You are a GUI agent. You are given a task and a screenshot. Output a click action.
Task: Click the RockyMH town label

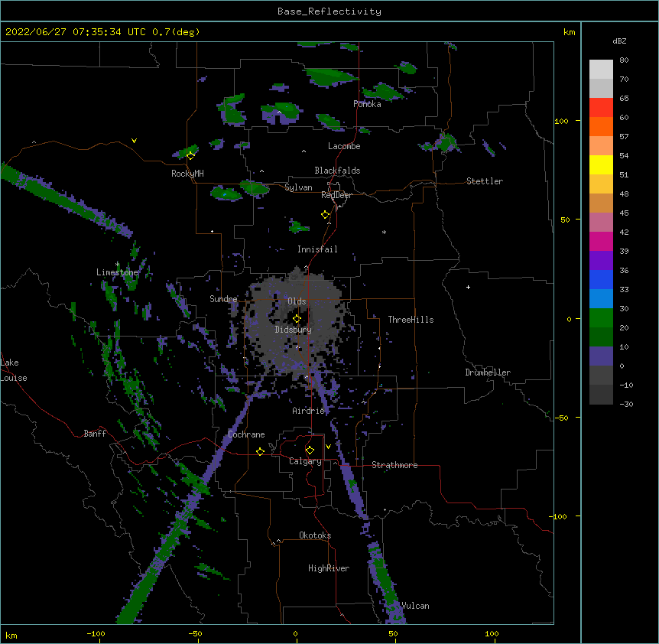(x=187, y=174)
